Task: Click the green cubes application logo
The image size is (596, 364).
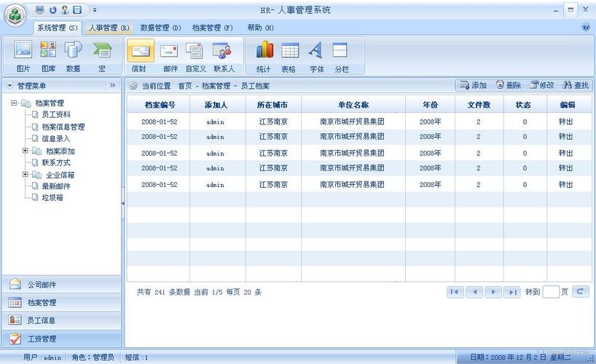Action: (x=15, y=15)
